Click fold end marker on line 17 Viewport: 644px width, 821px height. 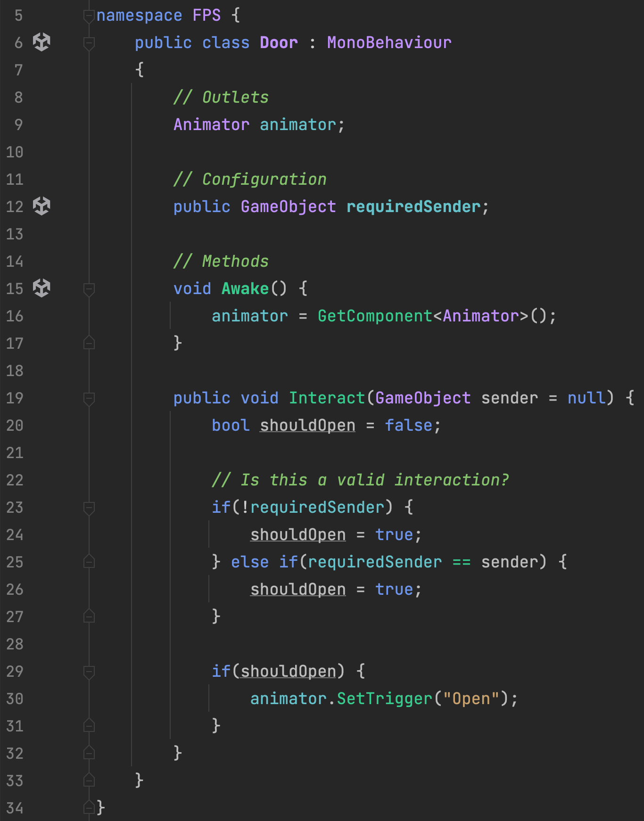89,343
